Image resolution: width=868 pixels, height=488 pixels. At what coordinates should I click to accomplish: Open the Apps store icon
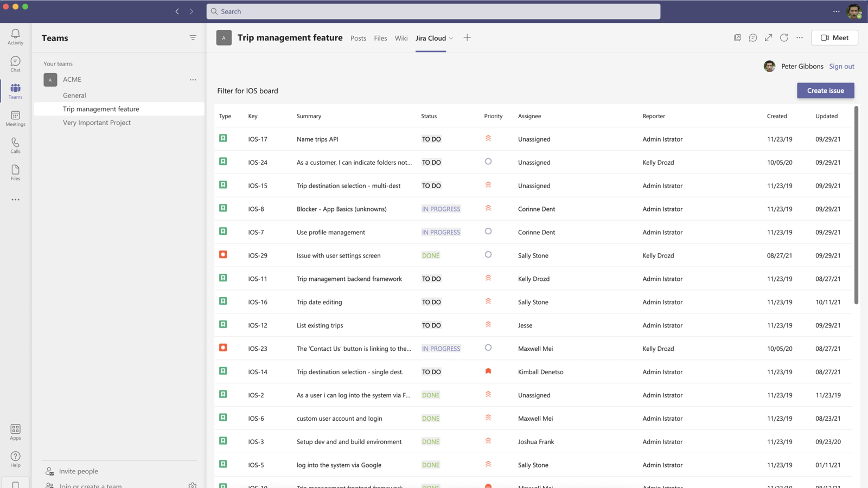15,432
